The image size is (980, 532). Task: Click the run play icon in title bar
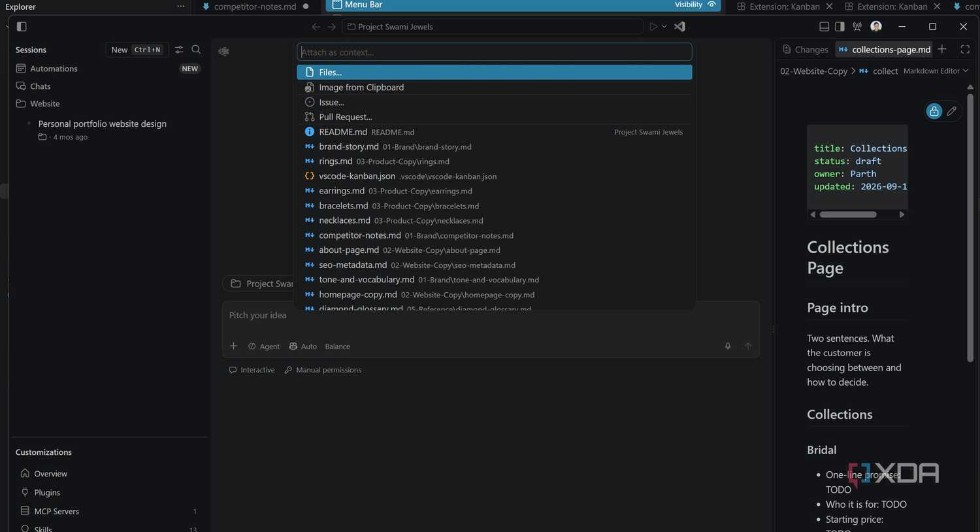(653, 27)
